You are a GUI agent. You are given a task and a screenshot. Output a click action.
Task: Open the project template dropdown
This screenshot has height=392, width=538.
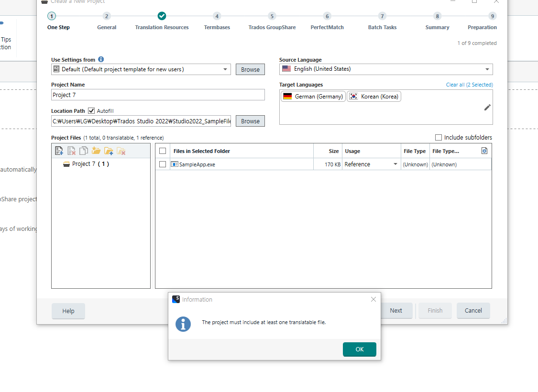225,69
